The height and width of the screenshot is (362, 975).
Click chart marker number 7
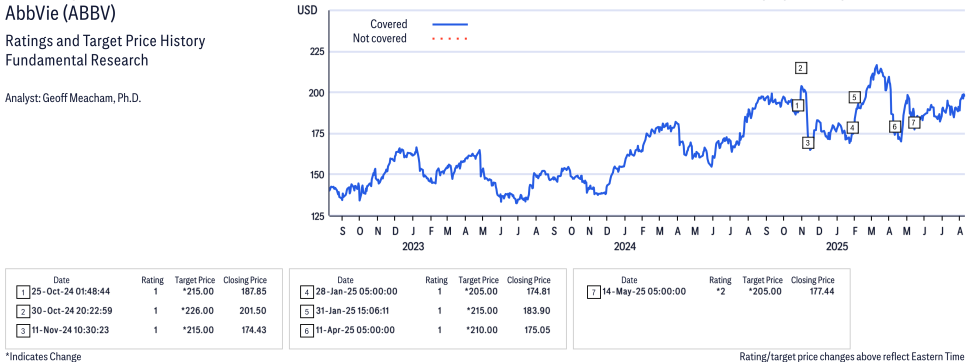point(913,123)
